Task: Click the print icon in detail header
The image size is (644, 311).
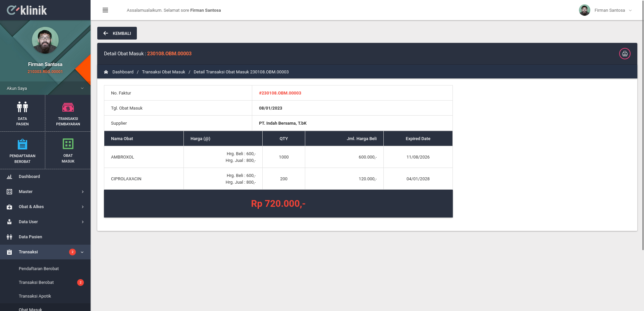Action: 625,54
